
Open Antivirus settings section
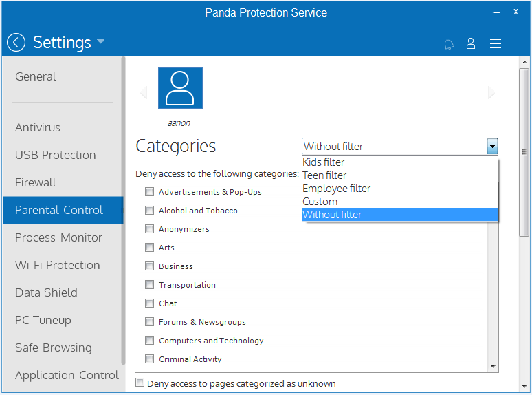click(38, 127)
